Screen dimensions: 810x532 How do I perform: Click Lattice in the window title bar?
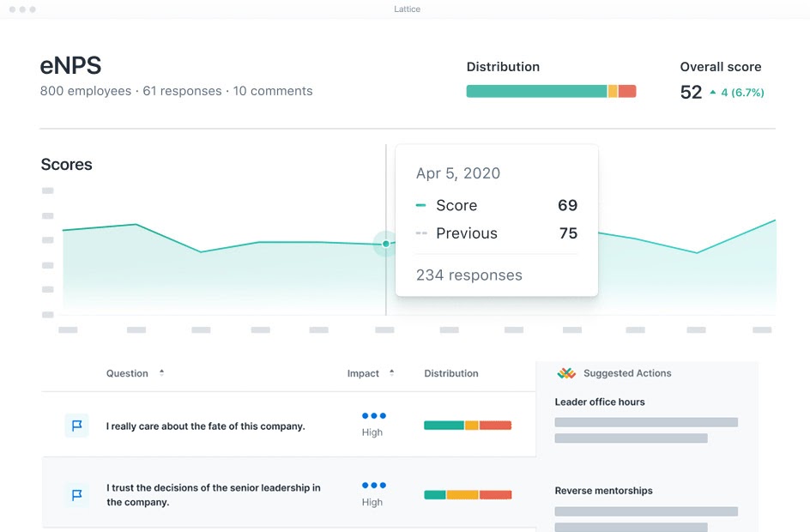[x=407, y=9]
